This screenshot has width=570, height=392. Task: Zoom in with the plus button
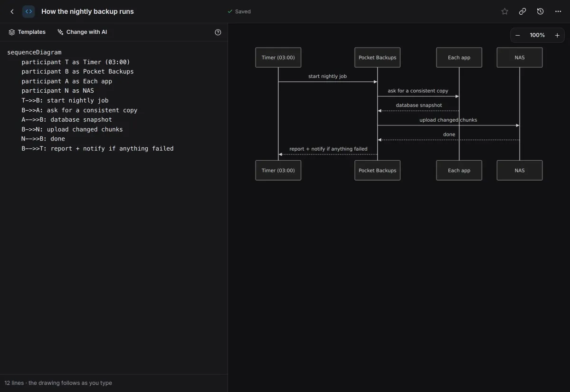(557, 35)
